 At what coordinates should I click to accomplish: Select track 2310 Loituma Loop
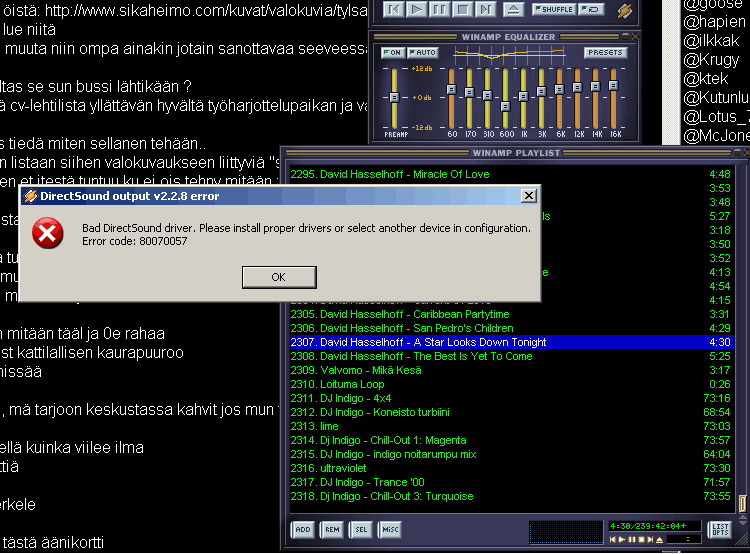[511, 384]
